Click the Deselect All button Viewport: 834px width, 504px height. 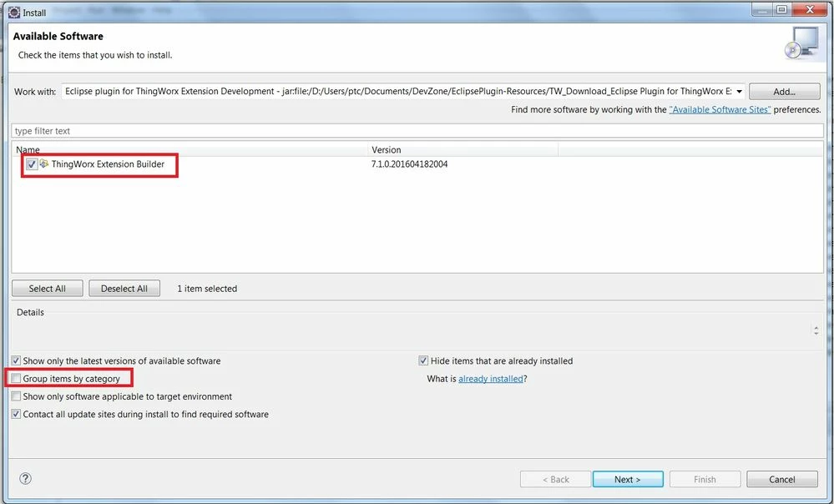tap(124, 288)
